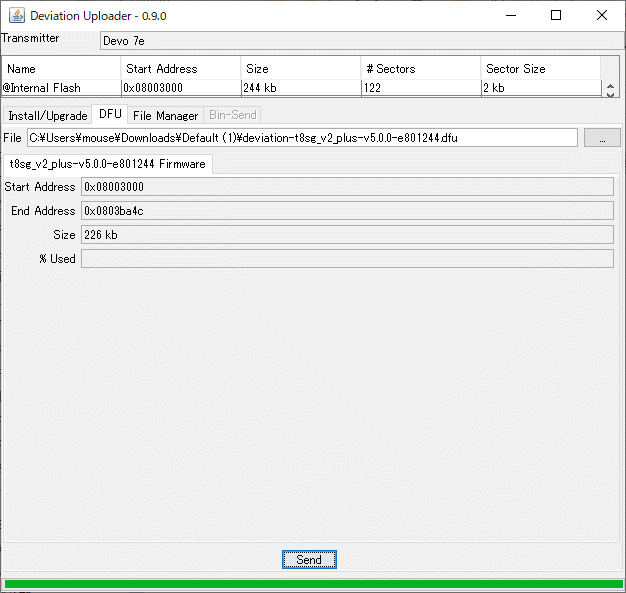Screen dimensions: 626x593
Task: Select the @Internal Flash table cell
Action: point(61,88)
